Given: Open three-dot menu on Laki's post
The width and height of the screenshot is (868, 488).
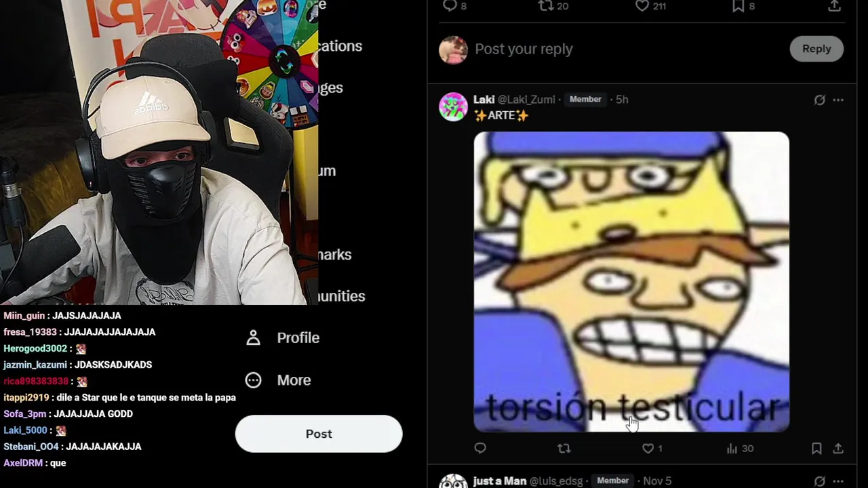Looking at the screenshot, I should (838, 100).
